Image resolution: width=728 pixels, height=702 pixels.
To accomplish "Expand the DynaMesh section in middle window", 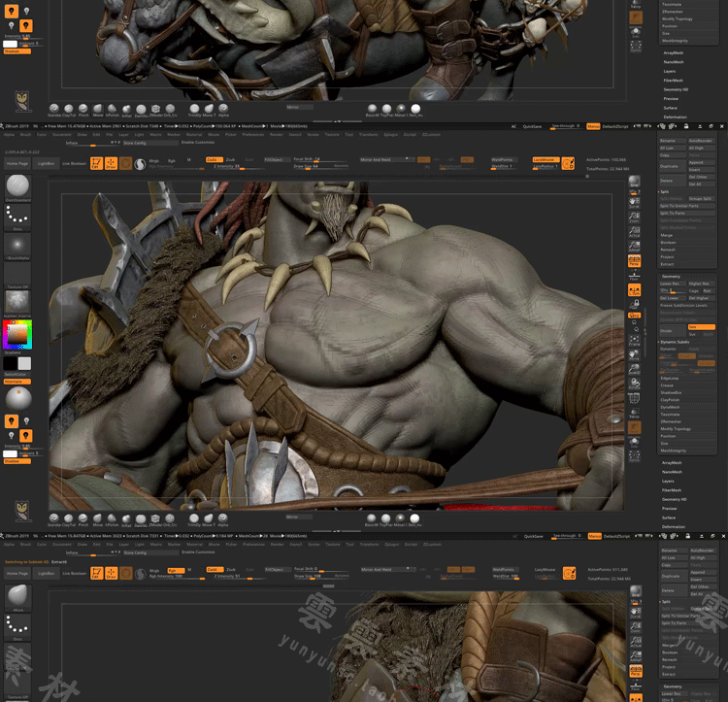I will tap(671, 407).
